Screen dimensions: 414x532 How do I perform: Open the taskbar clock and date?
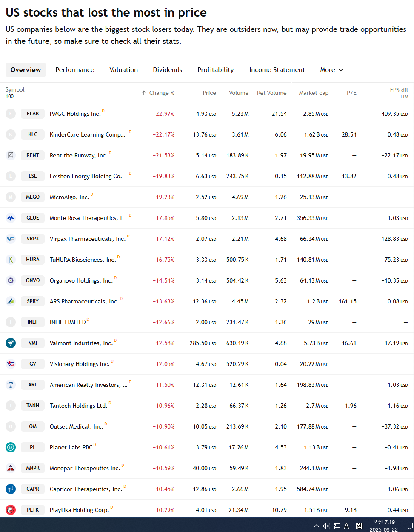click(384, 526)
